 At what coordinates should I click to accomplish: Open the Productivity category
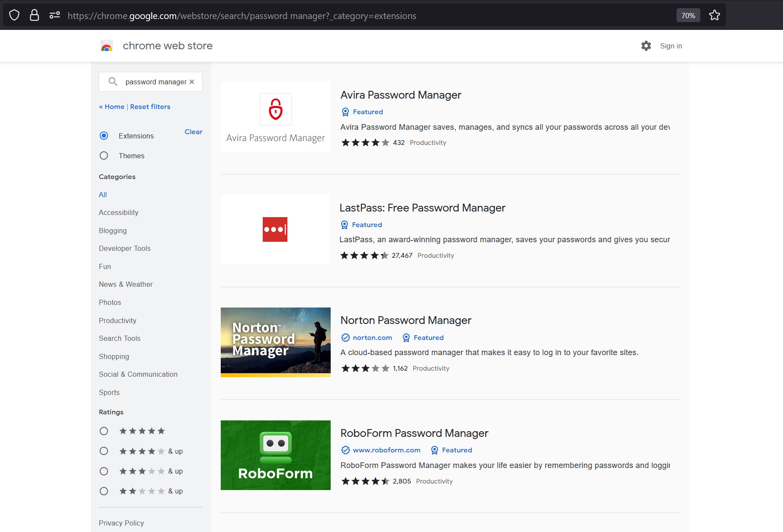click(x=117, y=320)
